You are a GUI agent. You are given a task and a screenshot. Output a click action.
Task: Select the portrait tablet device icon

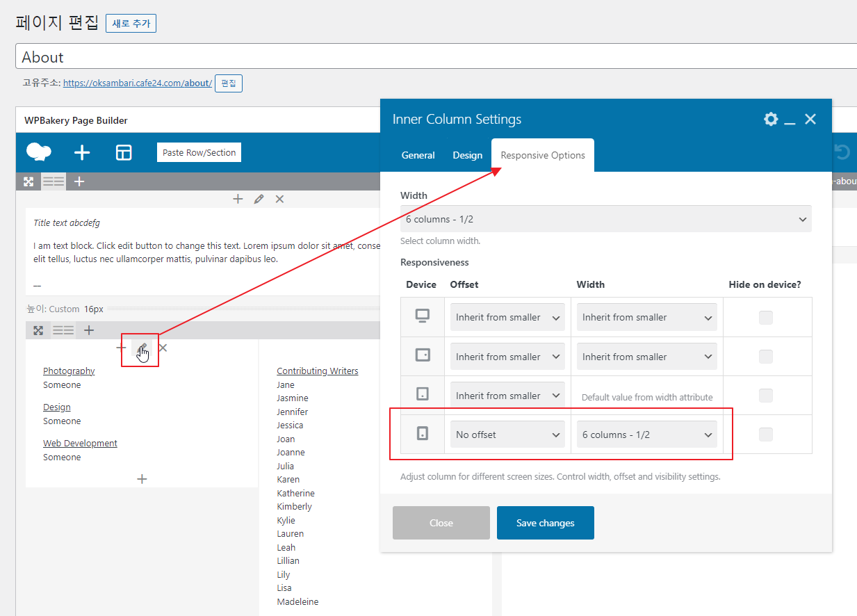tap(422, 395)
